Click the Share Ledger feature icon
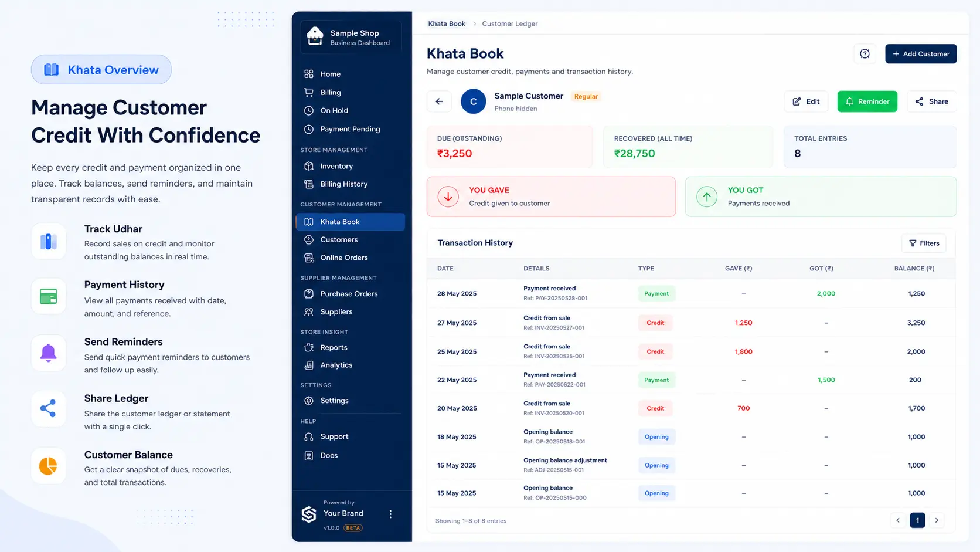 point(49,408)
